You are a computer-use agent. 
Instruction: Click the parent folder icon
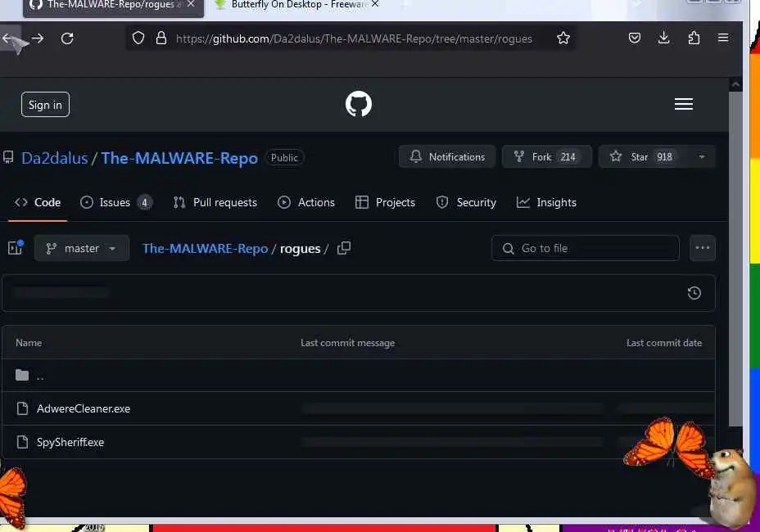[x=22, y=375]
